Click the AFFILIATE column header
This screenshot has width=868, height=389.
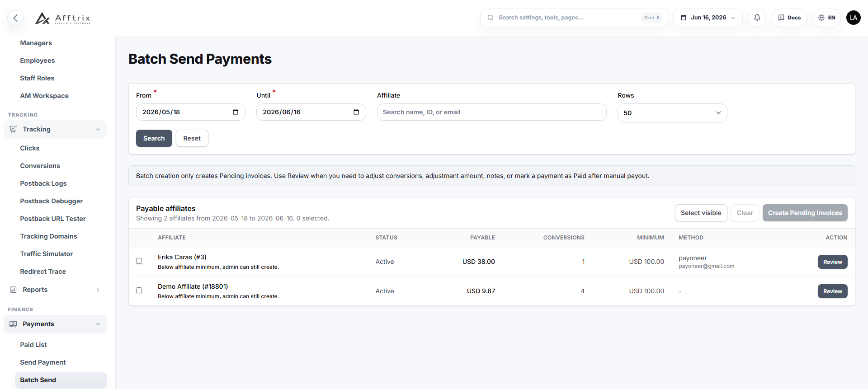click(172, 238)
